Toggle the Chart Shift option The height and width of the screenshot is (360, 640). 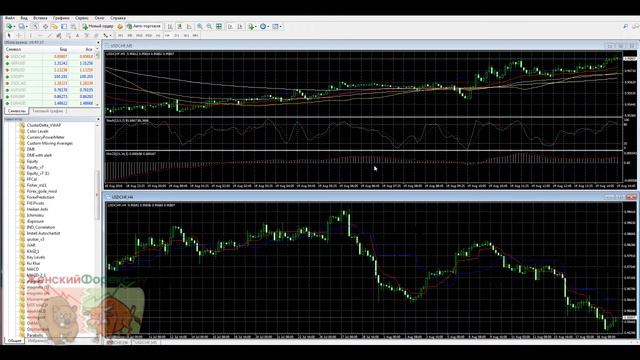point(240,27)
